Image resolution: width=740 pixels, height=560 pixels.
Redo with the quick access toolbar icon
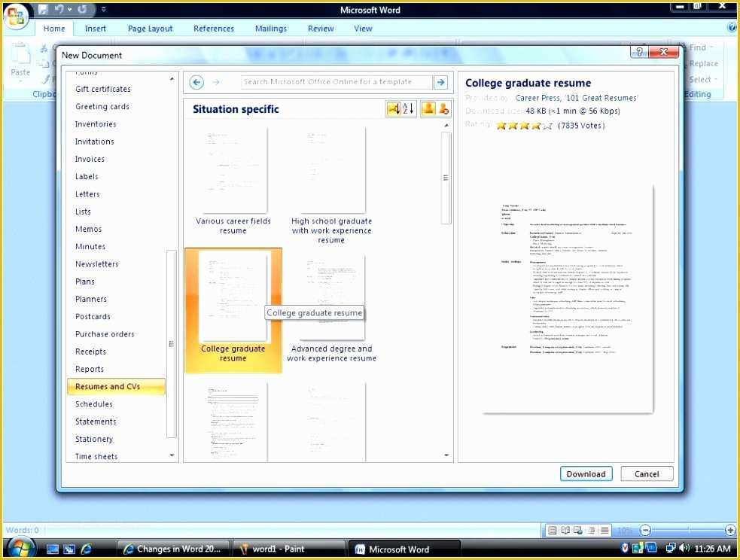coord(82,9)
